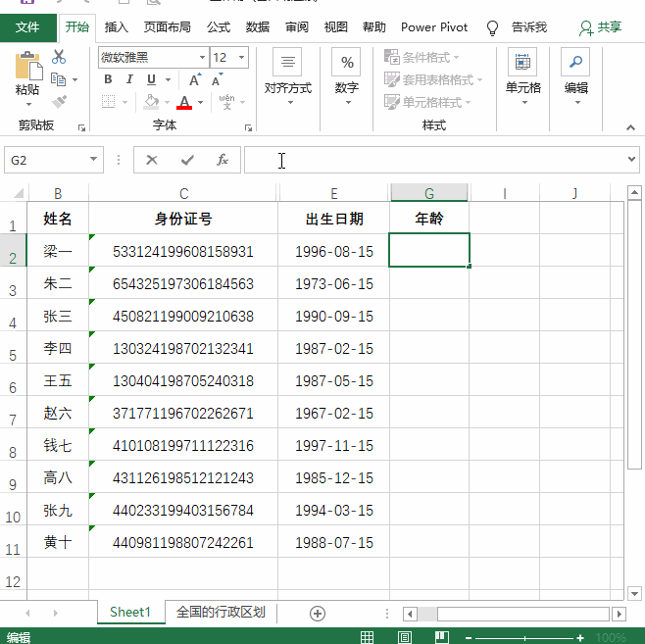Click the wén phonetic guide icon
This screenshot has height=644, width=645.
(x=226, y=102)
